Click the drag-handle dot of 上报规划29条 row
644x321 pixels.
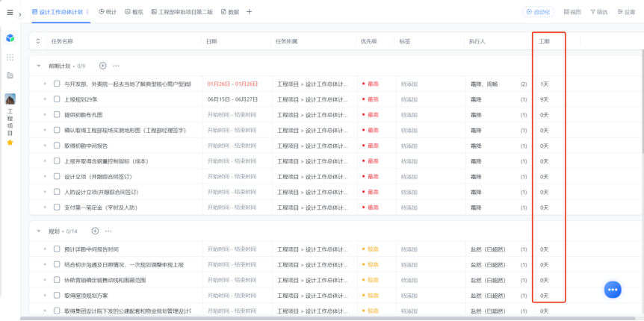pos(45,99)
